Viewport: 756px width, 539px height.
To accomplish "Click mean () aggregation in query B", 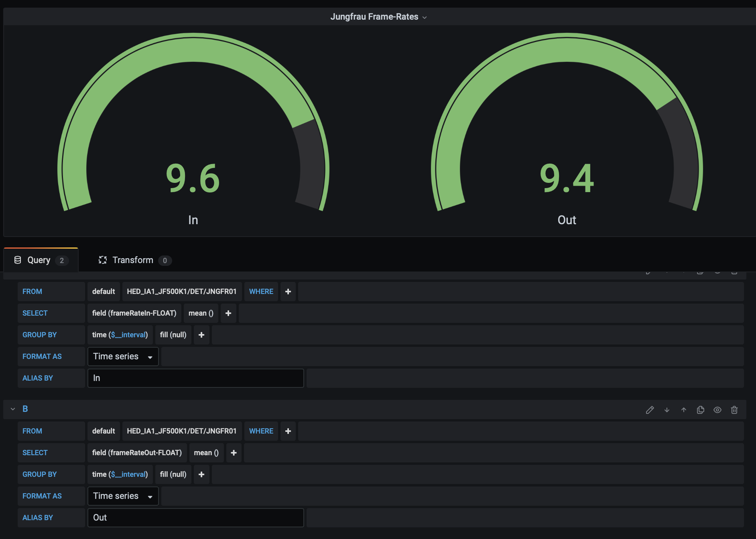I will click(x=206, y=453).
